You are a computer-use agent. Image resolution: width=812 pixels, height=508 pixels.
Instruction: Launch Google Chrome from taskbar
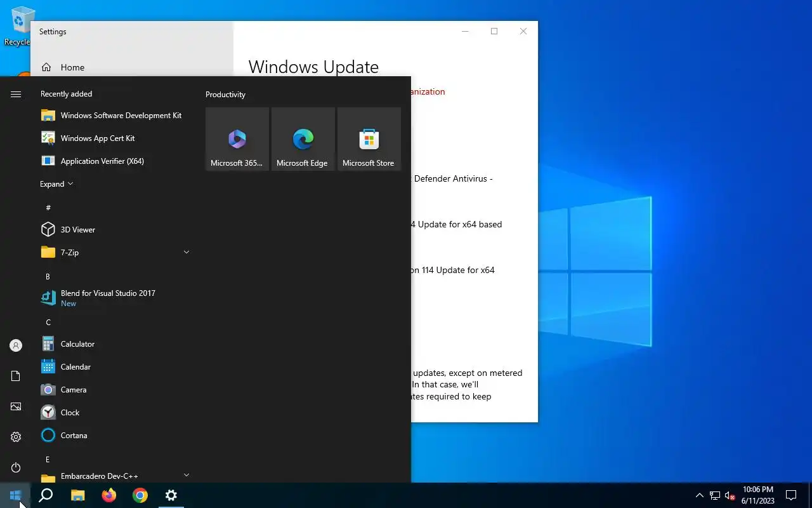[x=140, y=495]
